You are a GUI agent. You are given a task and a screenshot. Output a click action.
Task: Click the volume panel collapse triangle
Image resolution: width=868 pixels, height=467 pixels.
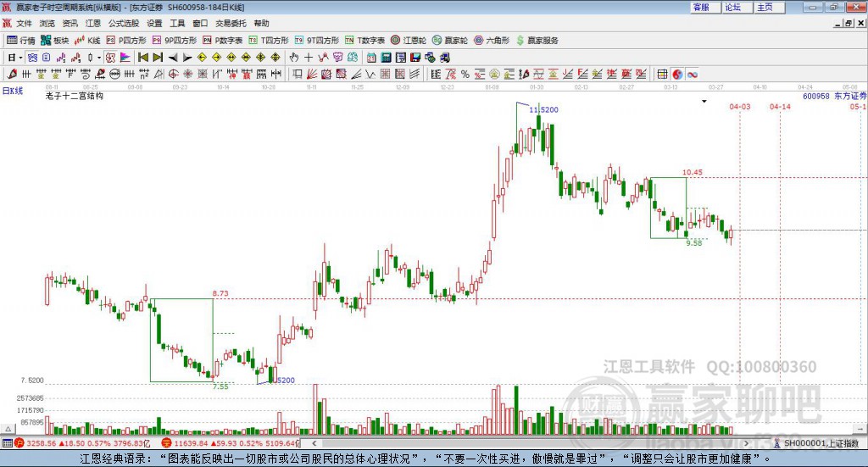click(x=8, y=429)
